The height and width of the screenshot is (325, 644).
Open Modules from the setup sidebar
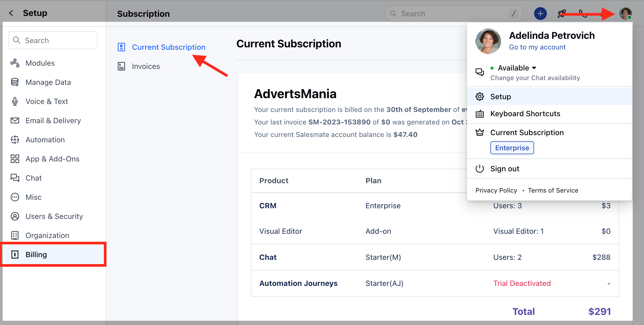pos(40,63)
